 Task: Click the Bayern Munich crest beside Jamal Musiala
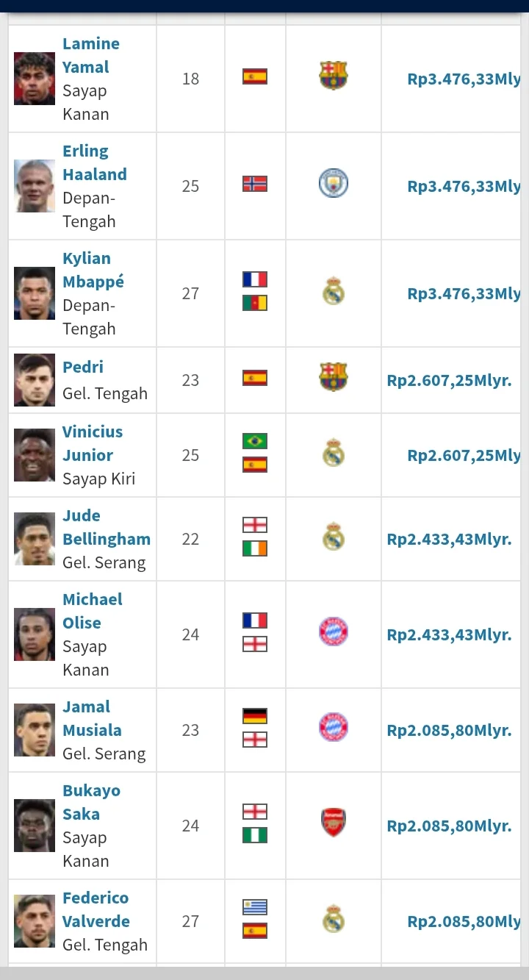(334, 727)
